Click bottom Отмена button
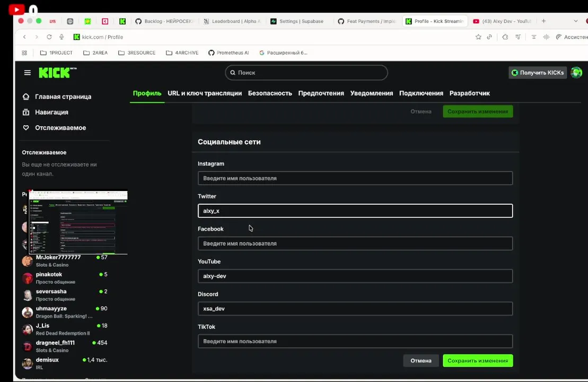 pos(421,361)
